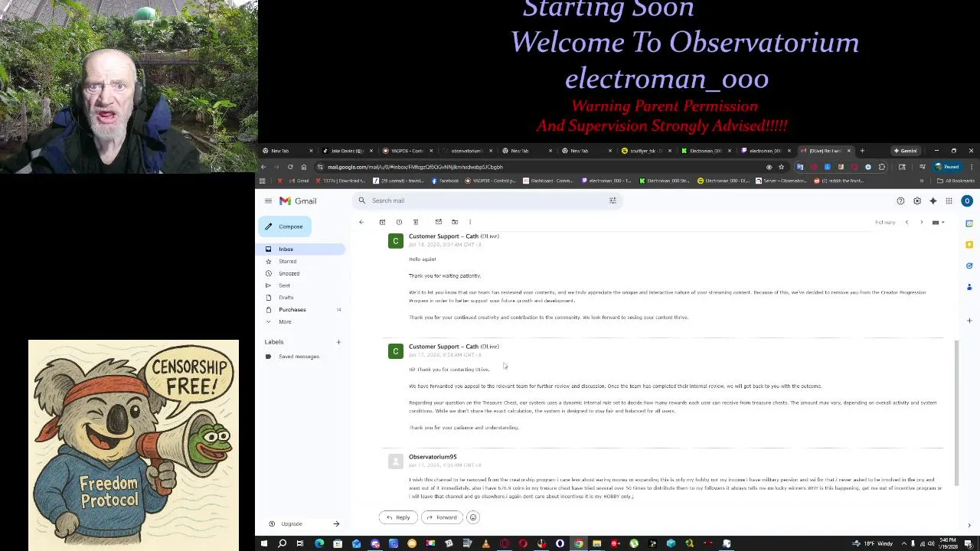Open the Gemini sparkle icon in Gmail

point(933,201)
